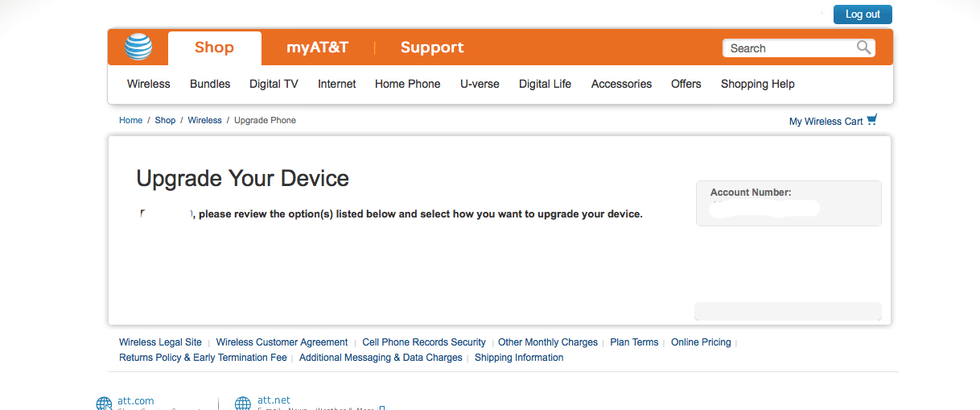The height and width of the screenshot is (410, 980).
Task: Click the Upgrade Phone breadcrumb text
Action: click(265, 120)
